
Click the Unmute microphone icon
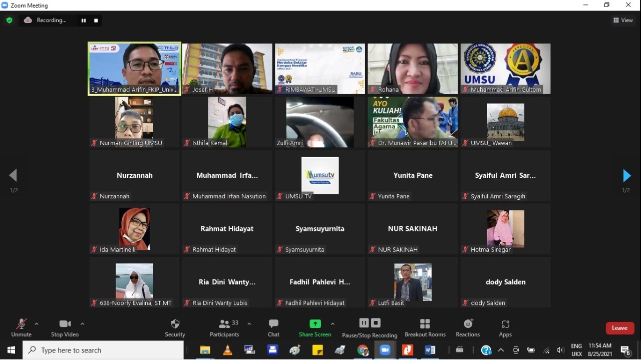click(21, 324)
